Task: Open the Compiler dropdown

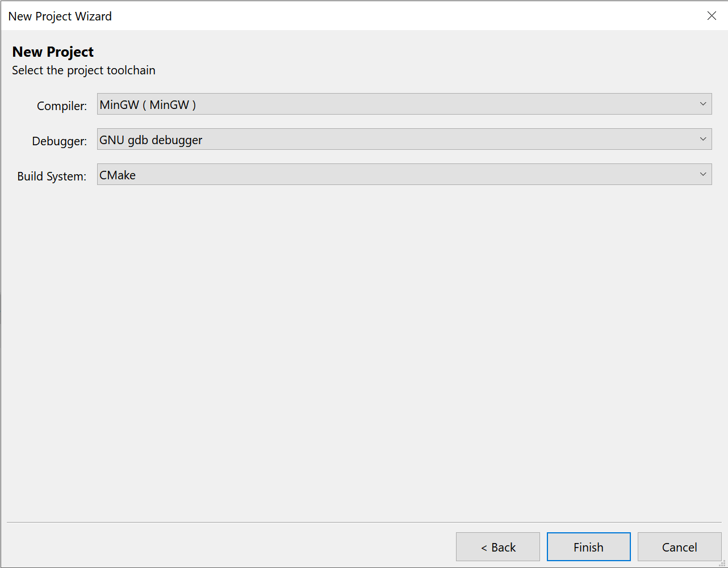Action: [x=404, y=104]
